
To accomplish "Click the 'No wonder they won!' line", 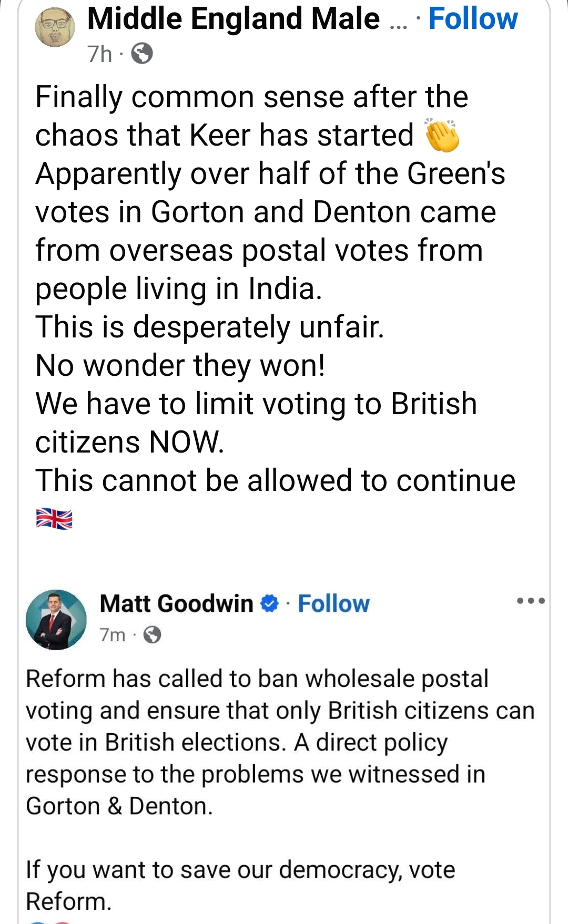I will tap(180, 365).
